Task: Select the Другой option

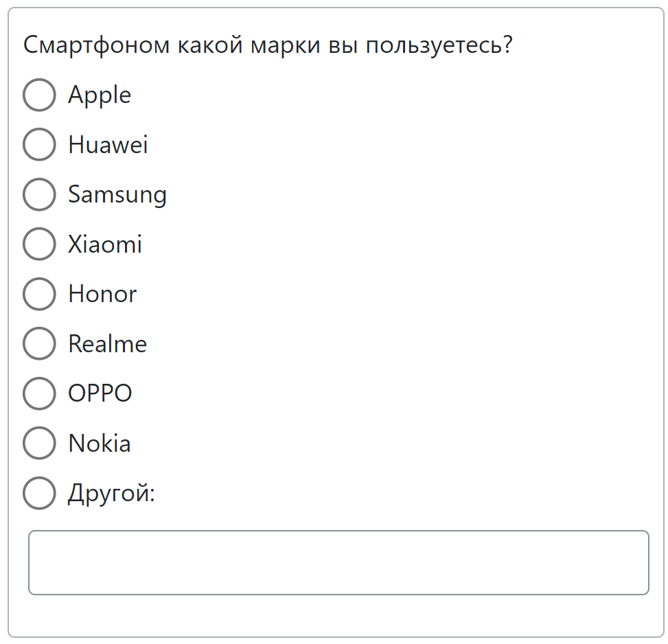Action: click(x=39, y=492)
